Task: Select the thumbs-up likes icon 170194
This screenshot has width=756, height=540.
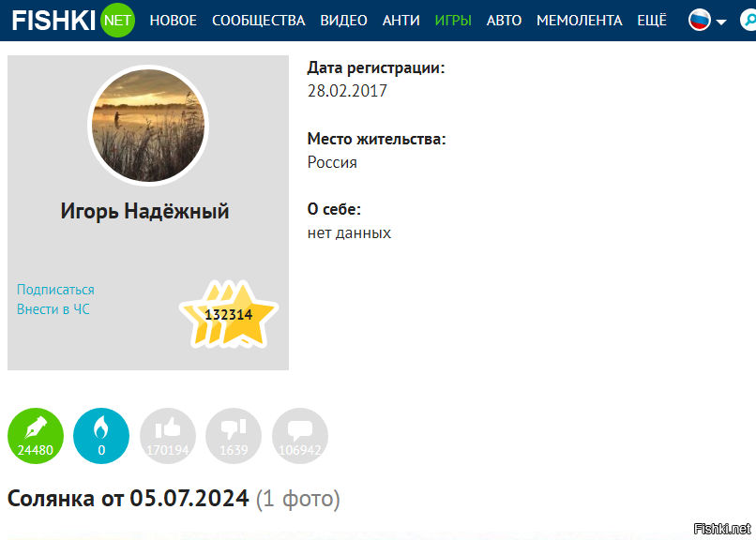Action: coord(168,436)
